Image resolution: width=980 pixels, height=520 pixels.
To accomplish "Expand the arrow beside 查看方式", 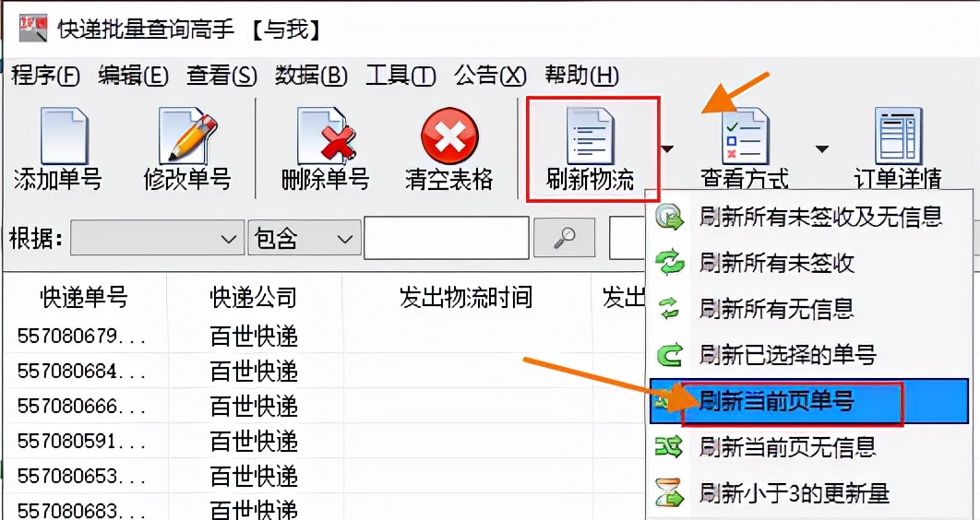I will tap(821, 149).
